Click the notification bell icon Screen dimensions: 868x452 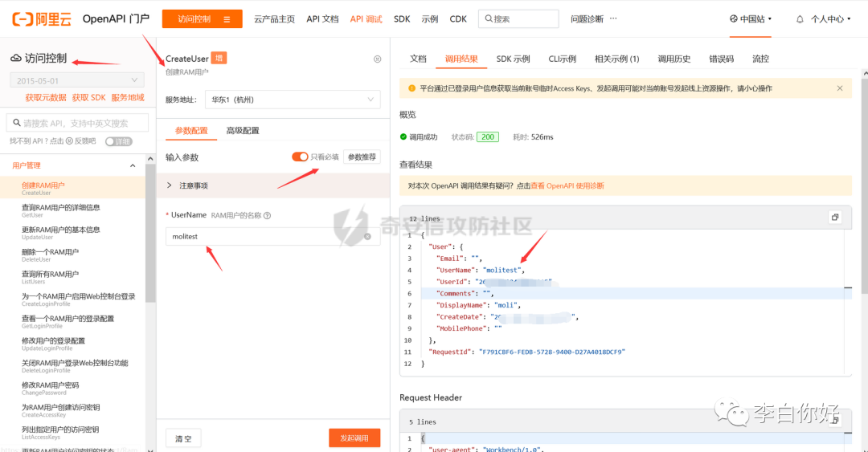tap(800, 19)
